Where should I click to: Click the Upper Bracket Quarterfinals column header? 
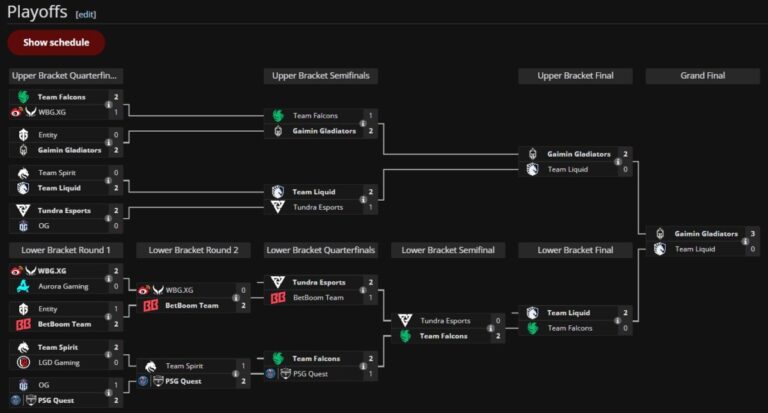click(x=66, y=76)
